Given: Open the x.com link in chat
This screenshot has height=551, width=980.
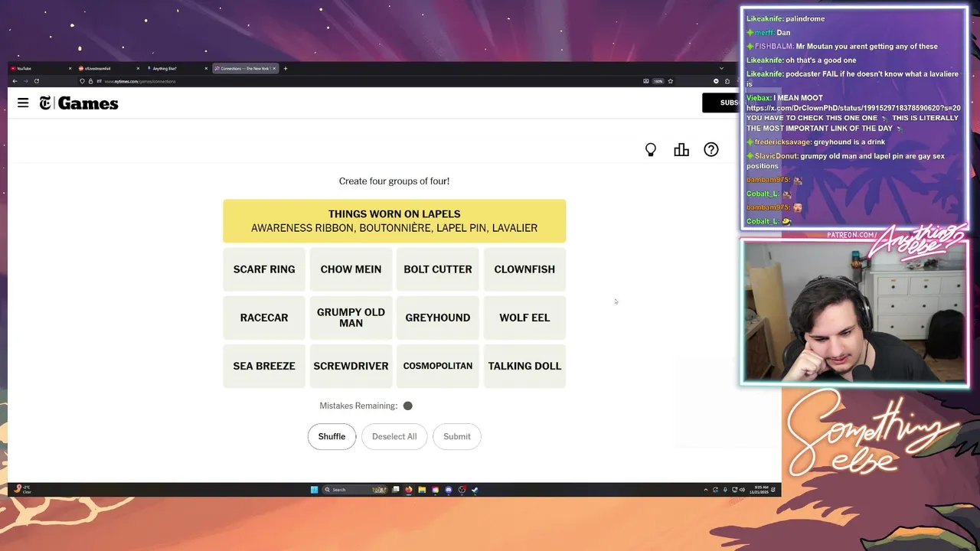Looking at the screenshot, I should [853, 108].
